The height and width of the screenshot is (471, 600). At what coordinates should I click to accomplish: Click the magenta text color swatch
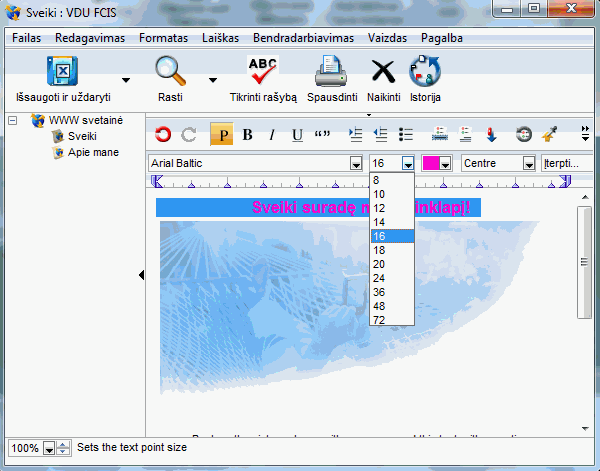(x=431, y=163)
